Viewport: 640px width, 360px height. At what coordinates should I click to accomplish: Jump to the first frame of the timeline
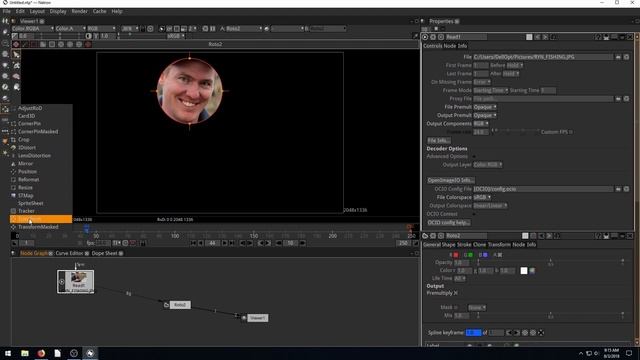tap(193, 243)
